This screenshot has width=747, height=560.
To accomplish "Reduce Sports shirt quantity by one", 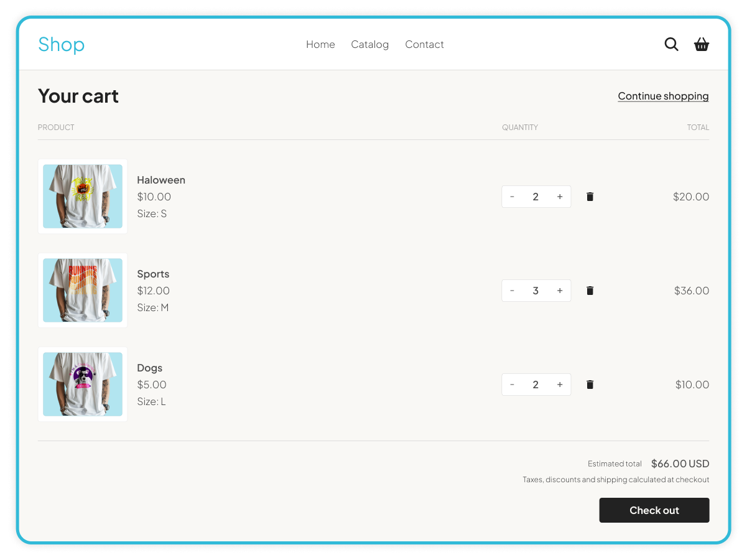I will click(512, 291).
